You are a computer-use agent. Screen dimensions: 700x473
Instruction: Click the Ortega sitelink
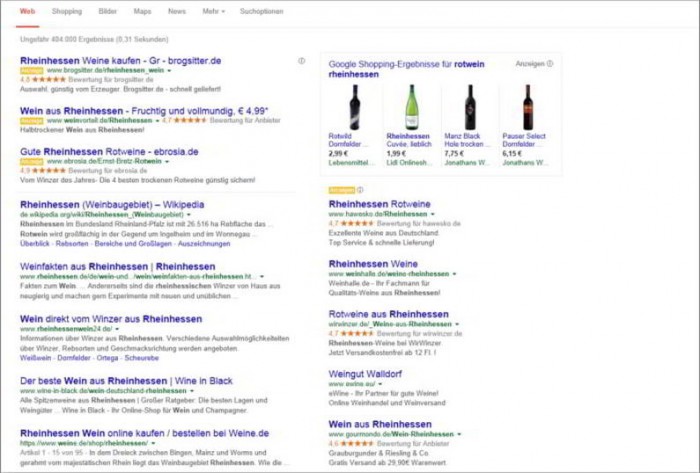point(107,358)
